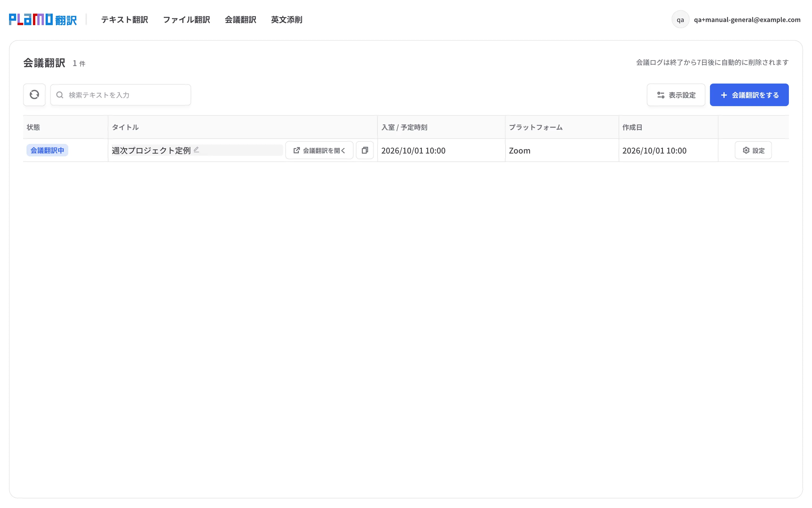Click the qa user avatar
Screen dimensions: 812x508
click(x=680, y=19)
